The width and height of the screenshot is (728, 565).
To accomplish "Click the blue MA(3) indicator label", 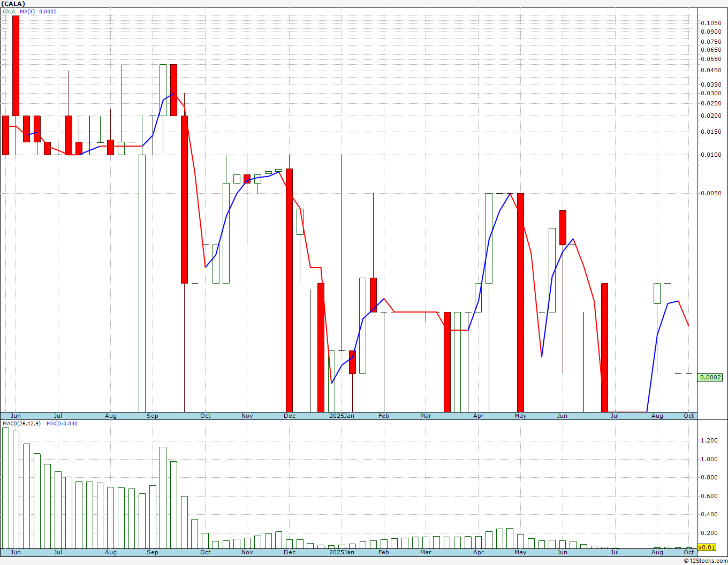I will click(x=39, y=12).
